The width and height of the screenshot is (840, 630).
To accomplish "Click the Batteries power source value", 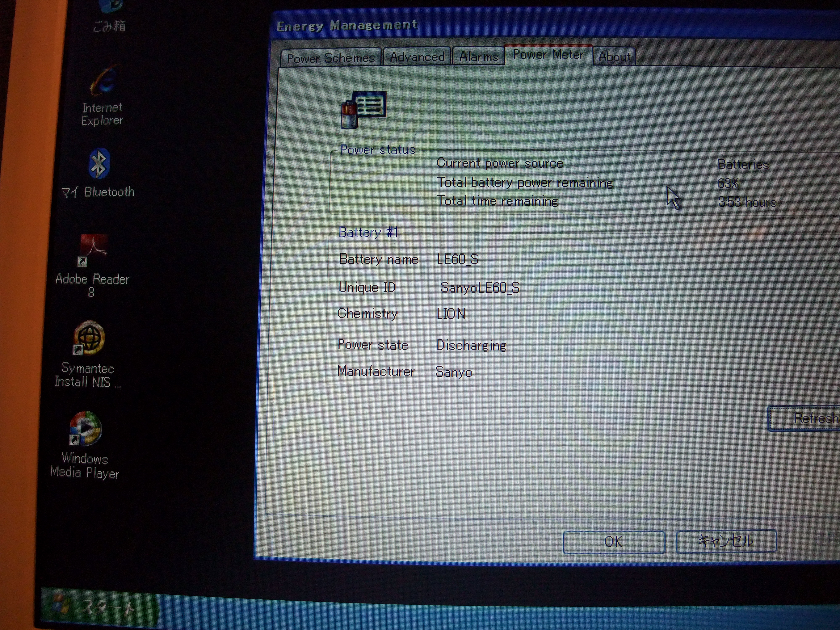I will click(x=743, y=164).
